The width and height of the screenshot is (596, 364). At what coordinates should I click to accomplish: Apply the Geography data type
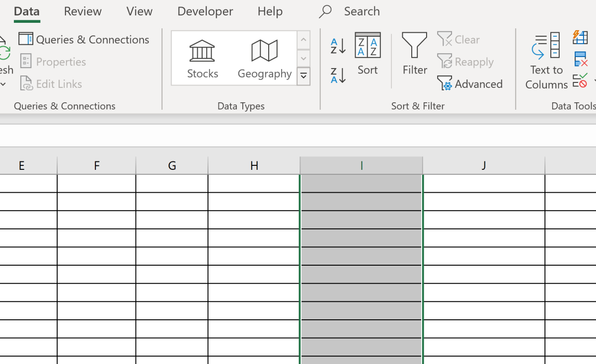tap(264, 56)
